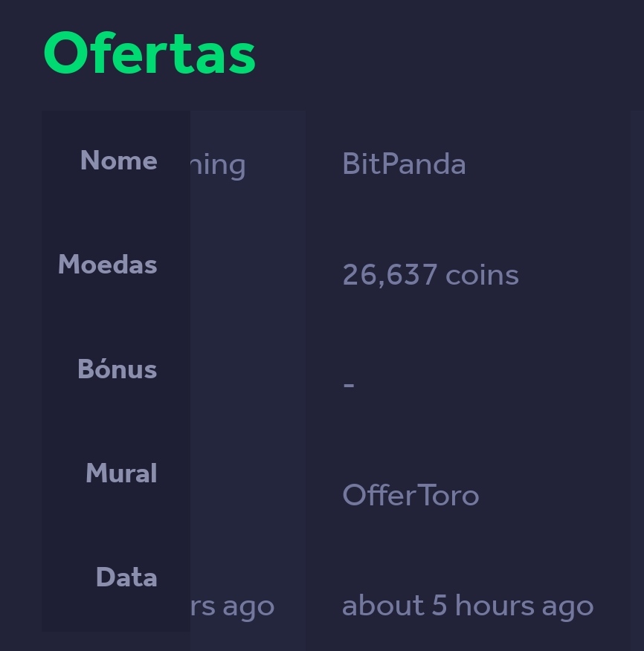This screenshot has width=644, height=651.
Task: Click the next offer card at right edge
Action: 637,372
